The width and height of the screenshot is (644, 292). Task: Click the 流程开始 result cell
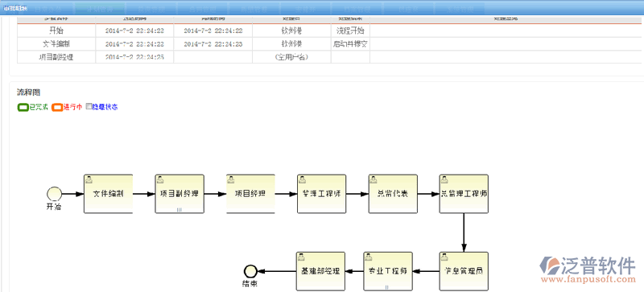350,31
